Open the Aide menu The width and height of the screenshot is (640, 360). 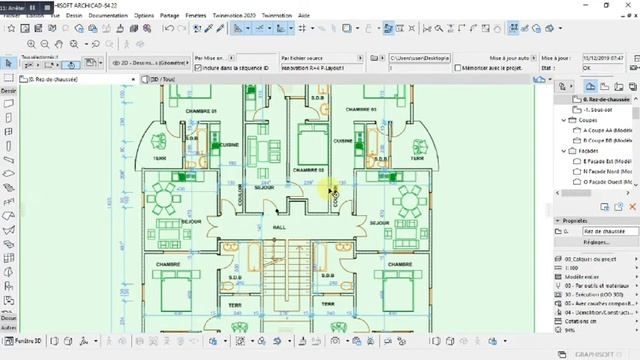304,16
